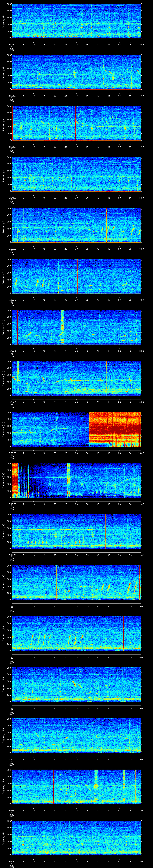Click the '18:10:00' start time label

tap(12, 504)
